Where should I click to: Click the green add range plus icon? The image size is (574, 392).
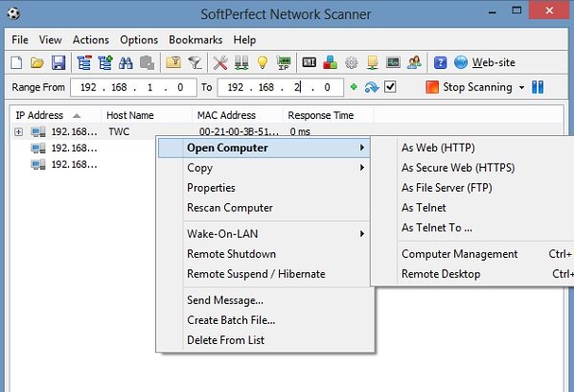tap(354, 87)
